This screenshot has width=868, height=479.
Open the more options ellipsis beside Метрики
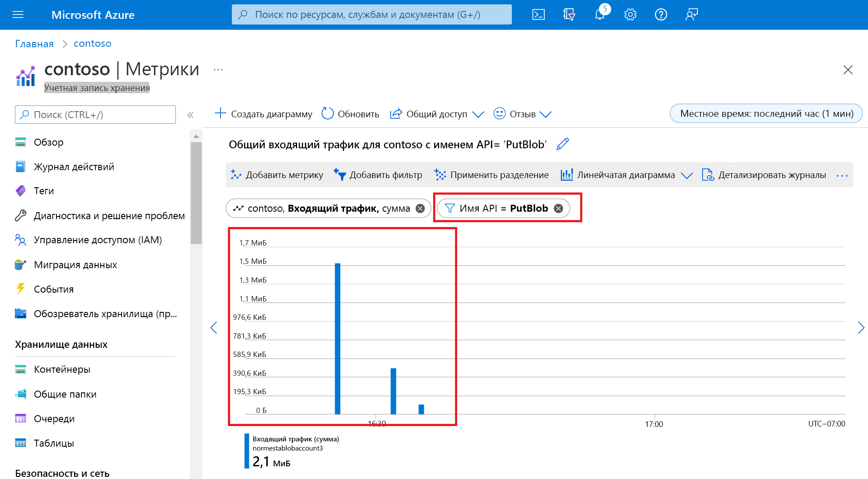coord(218,70)
